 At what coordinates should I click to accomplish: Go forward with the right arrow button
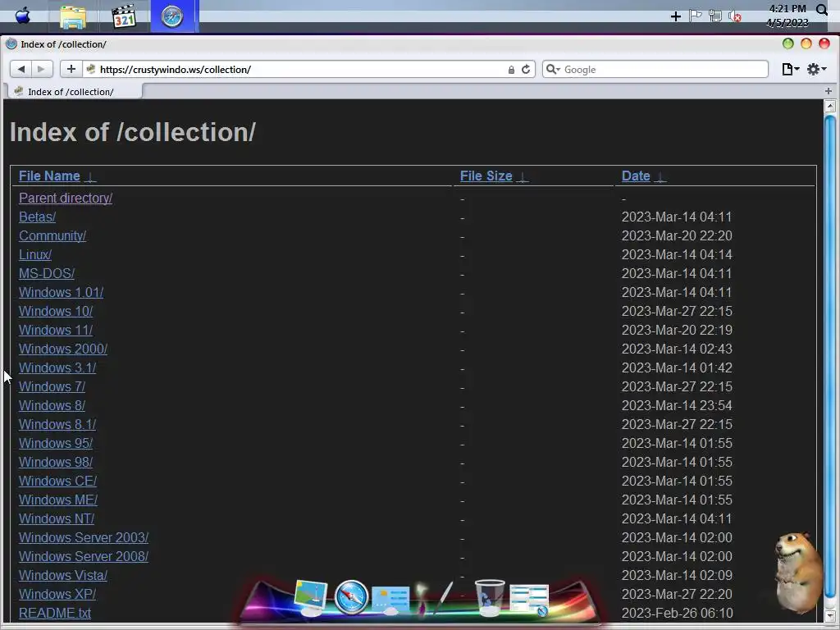pos(41,69)
